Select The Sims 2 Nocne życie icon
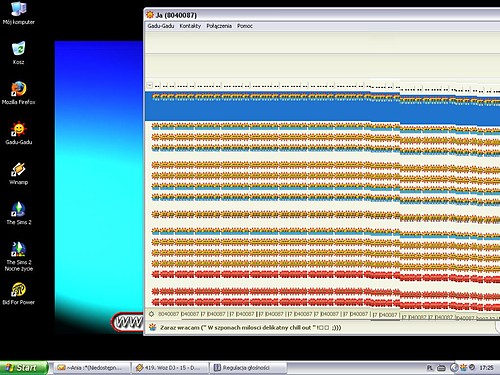The image size is (500, 375). pos(19,256)
